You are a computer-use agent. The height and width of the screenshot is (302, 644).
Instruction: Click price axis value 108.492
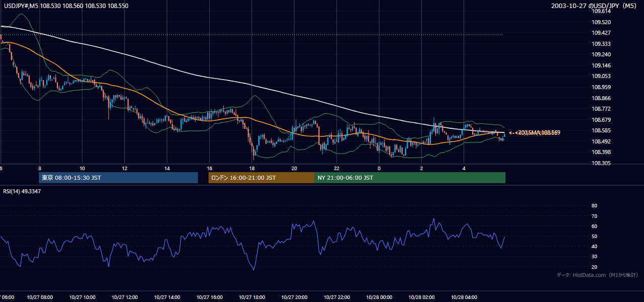[601, 141]
